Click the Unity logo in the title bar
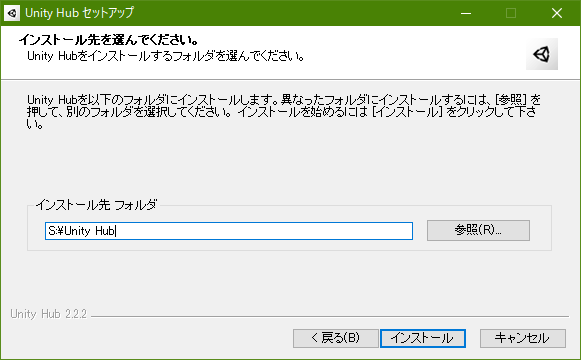The height and width of the screenshot is (360, 581). point(12,13)
